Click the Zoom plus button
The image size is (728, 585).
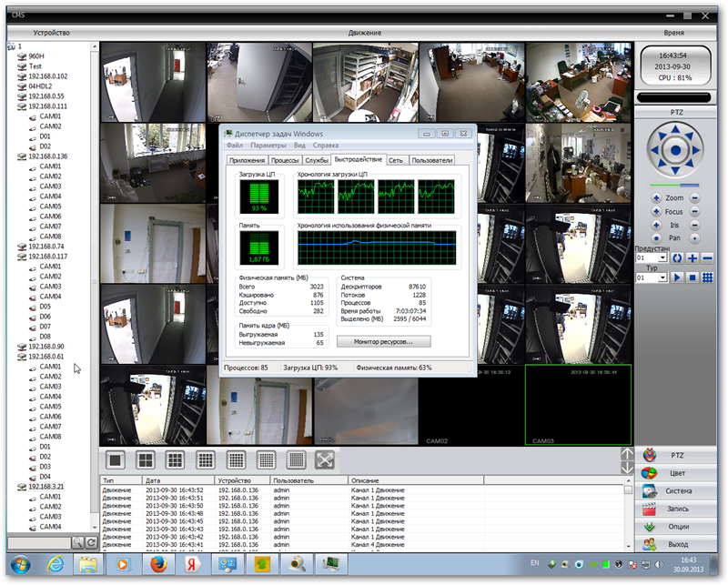coord(655,197)
